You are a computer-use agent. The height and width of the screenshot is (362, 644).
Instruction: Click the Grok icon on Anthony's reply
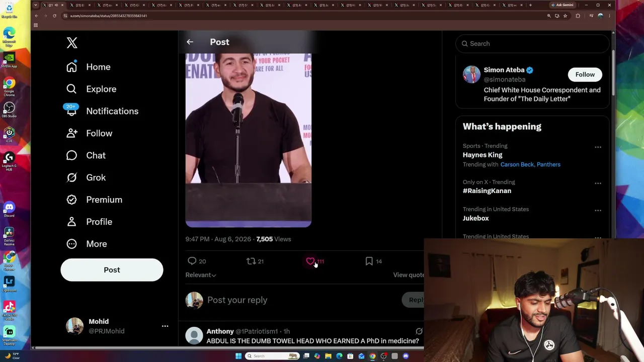point(419,331)
